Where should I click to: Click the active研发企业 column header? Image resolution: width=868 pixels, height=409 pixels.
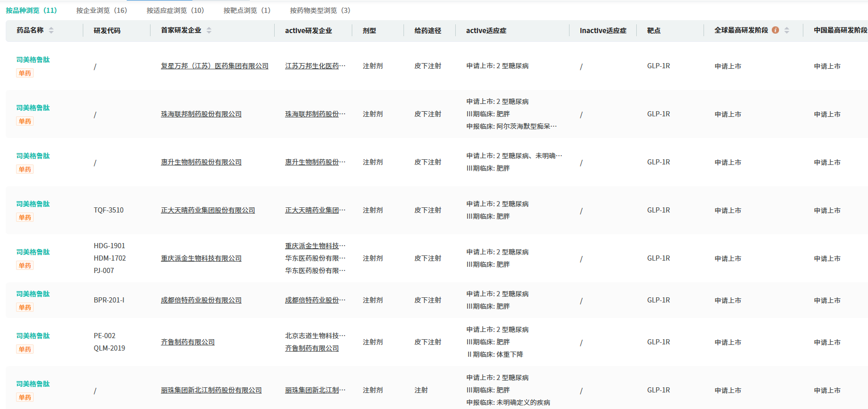(x=308, y=31)
